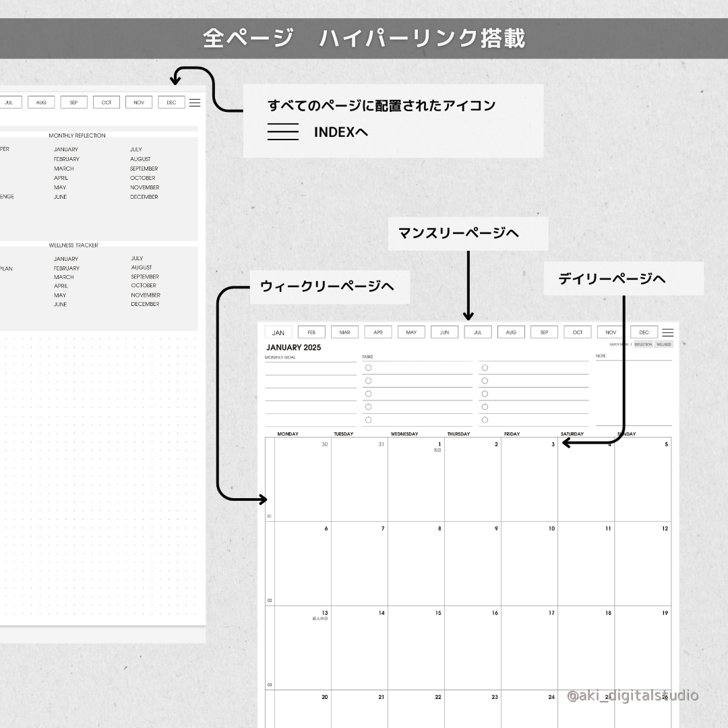Switch to the FEB month tab
Viewport: 728px width, 728px height.
[311, 332]
